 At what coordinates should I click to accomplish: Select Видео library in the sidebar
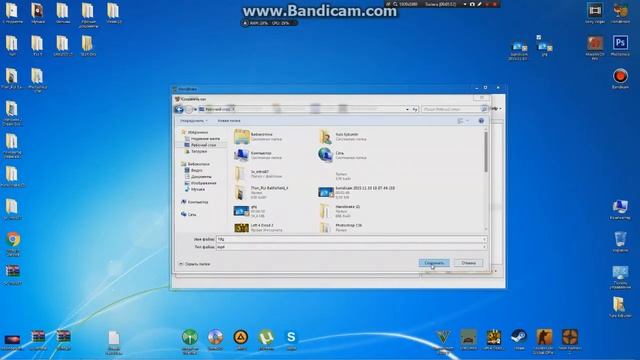tap(194, 170)
